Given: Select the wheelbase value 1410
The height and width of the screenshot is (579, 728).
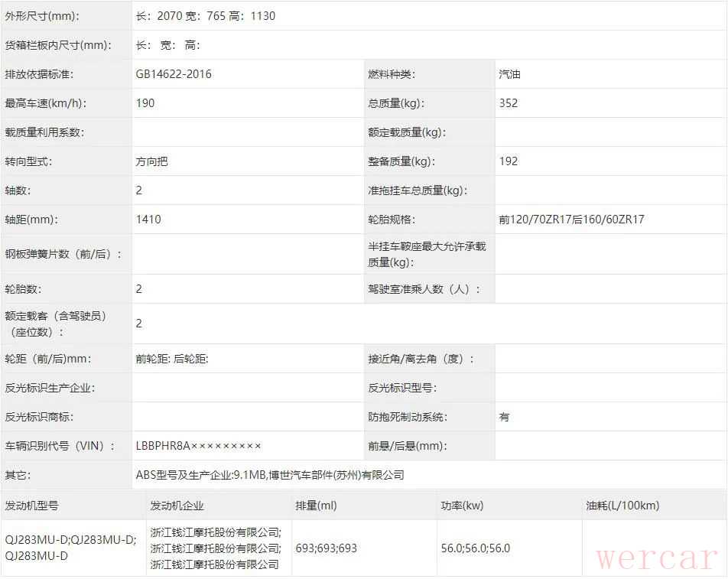Looking at the screenshot, I should 148,220.
